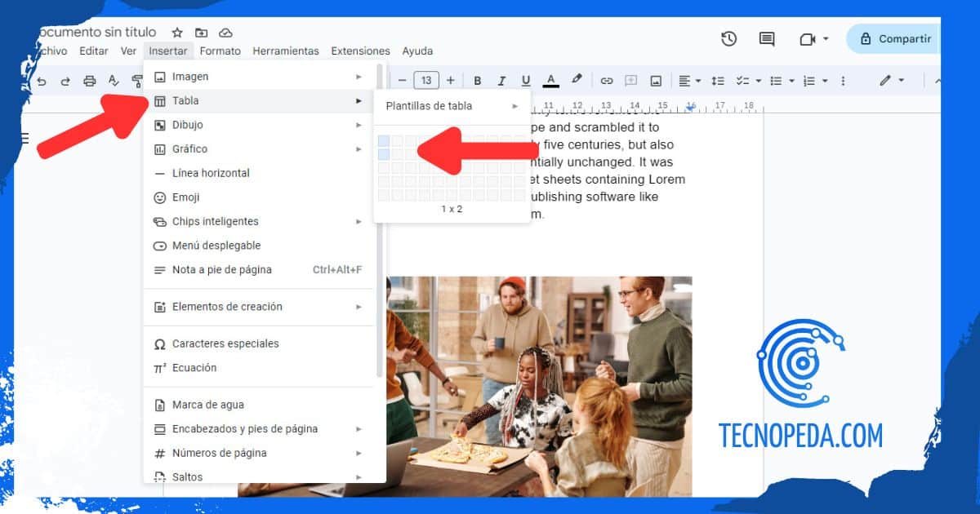Select Tabla in the Insertar menu
Viewport: 980px width, 514px height.
tap(259, 100)
